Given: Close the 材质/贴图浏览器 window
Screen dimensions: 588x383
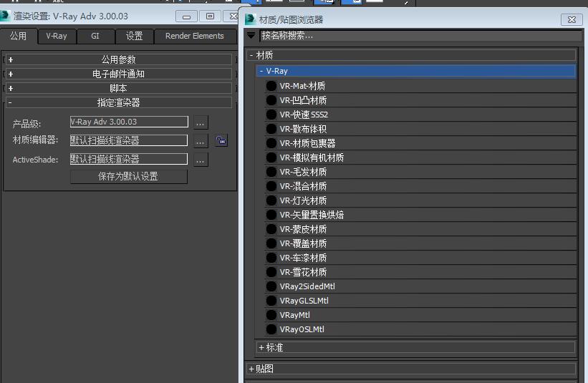Looking at the screenshot, I should 572,19.
